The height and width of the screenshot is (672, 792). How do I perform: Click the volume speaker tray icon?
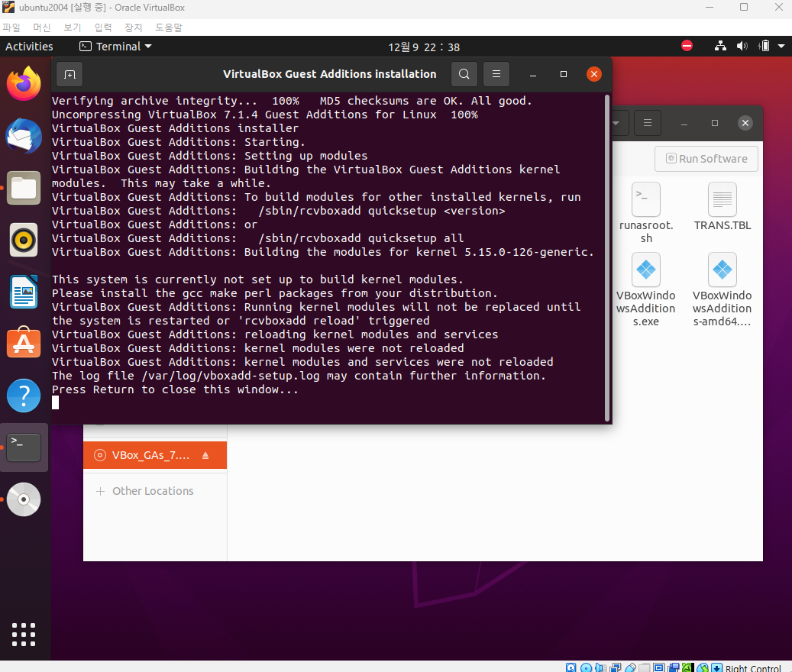coord(742,47)
